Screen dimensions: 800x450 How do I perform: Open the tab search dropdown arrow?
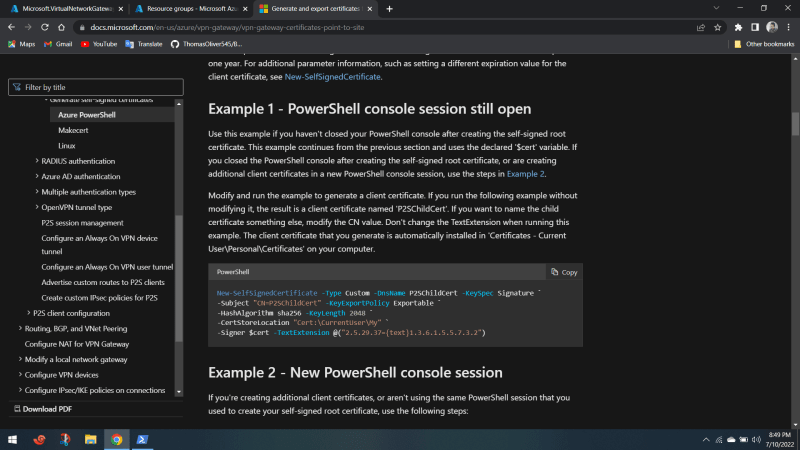pyautogui.click(x=716, y=8)
